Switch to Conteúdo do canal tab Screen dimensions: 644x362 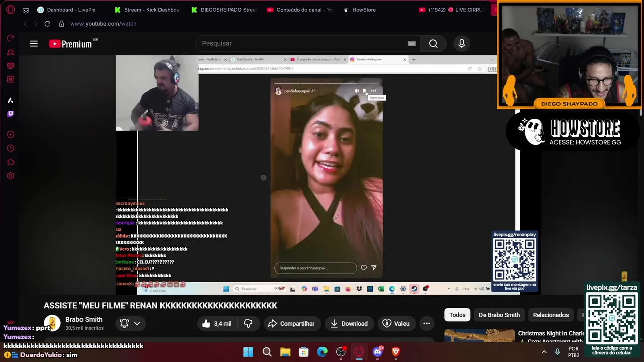pos(300,10)
